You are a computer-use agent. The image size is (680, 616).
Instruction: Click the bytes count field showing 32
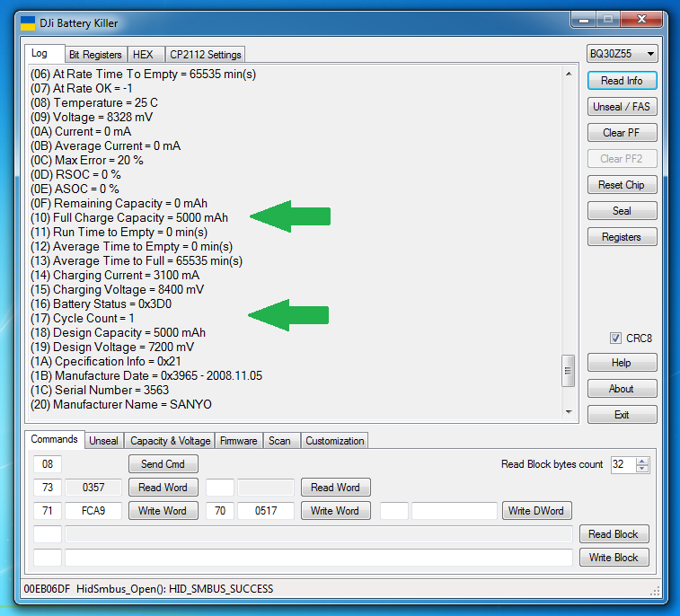click(x=623, y=464)
